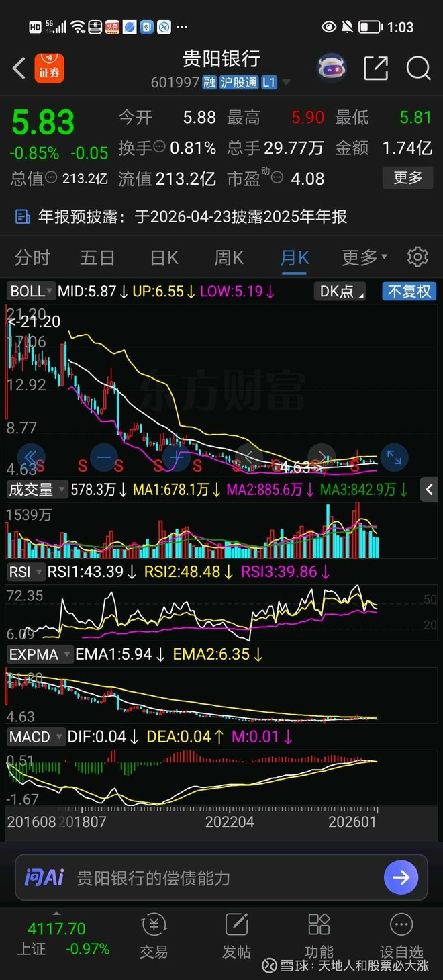Toggle 不复权 price adjustment button
The width and height of the screenshot is (443, 980).
point(409,291)
